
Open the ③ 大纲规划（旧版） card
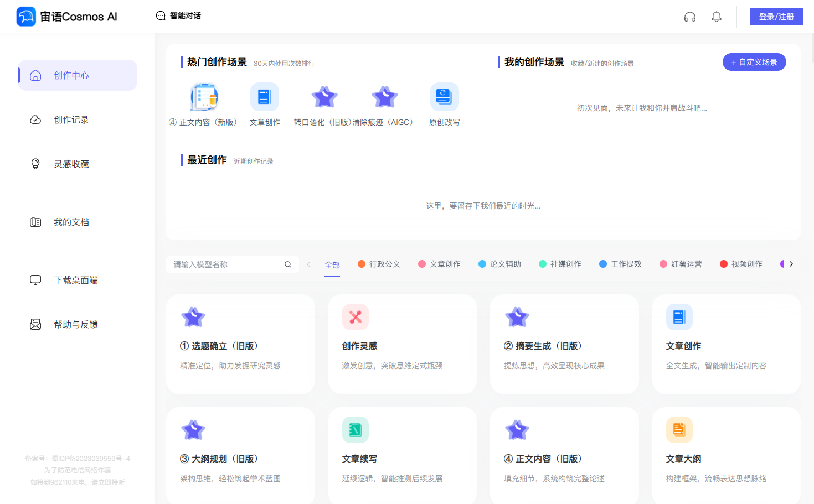point(240,456)
